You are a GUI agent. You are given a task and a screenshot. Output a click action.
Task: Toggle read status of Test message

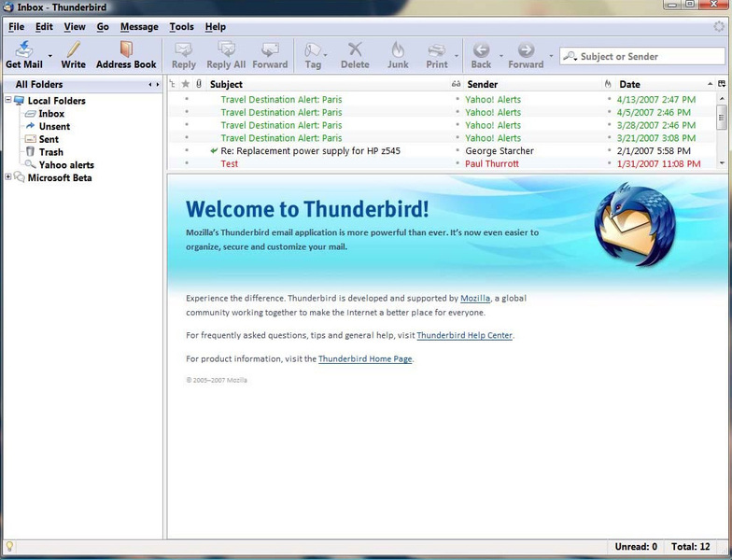pos(457,163)
